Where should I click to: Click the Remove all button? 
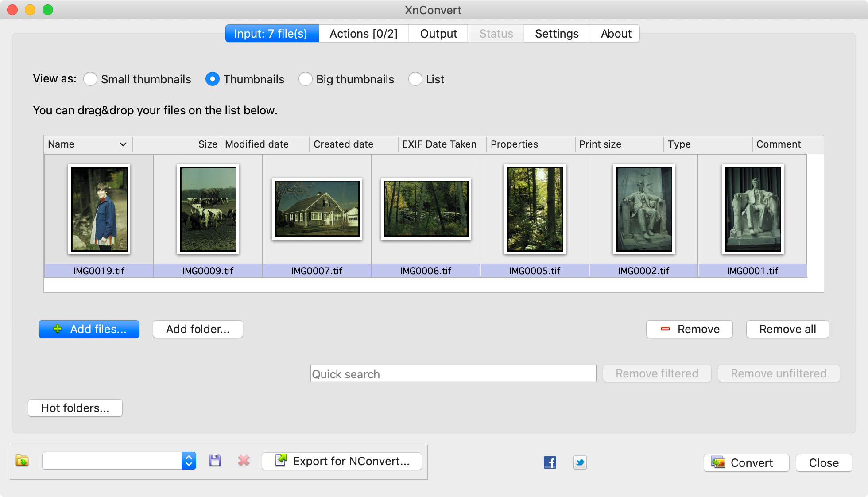(x=788, y=329)
